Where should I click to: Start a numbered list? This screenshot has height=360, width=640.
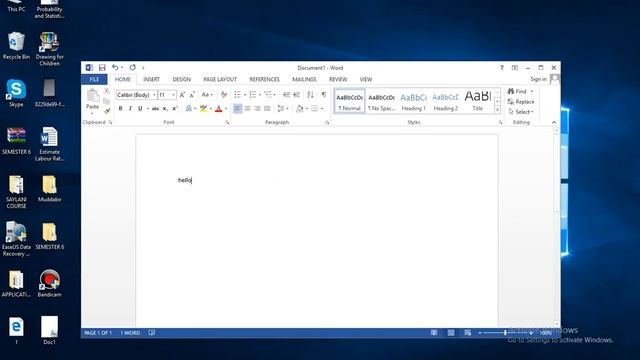[x=253, y=95]
